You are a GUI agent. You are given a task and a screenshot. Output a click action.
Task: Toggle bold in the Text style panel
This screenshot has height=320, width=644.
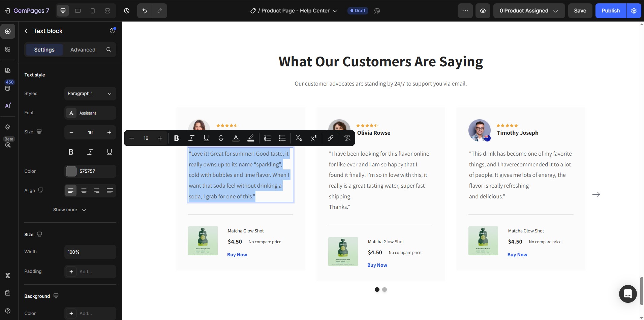point(71,152)
